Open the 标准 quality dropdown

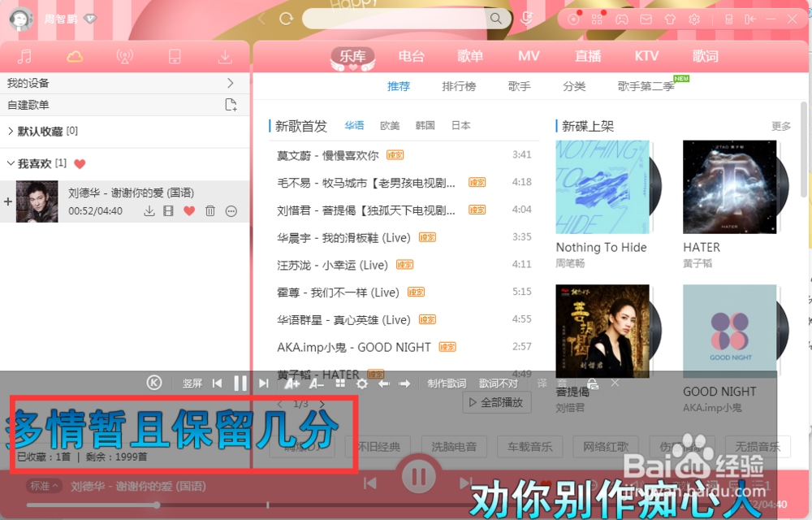point(44,486)
